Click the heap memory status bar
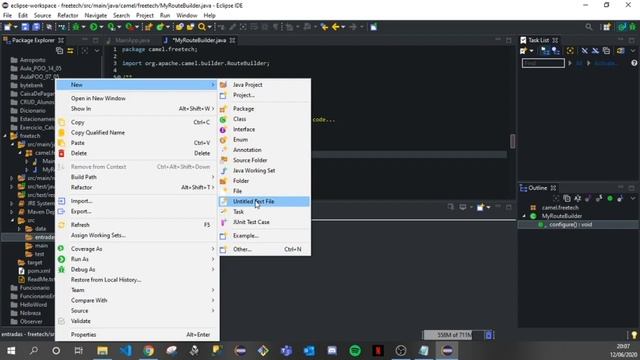The image size is (640, 360). (453, 335)
